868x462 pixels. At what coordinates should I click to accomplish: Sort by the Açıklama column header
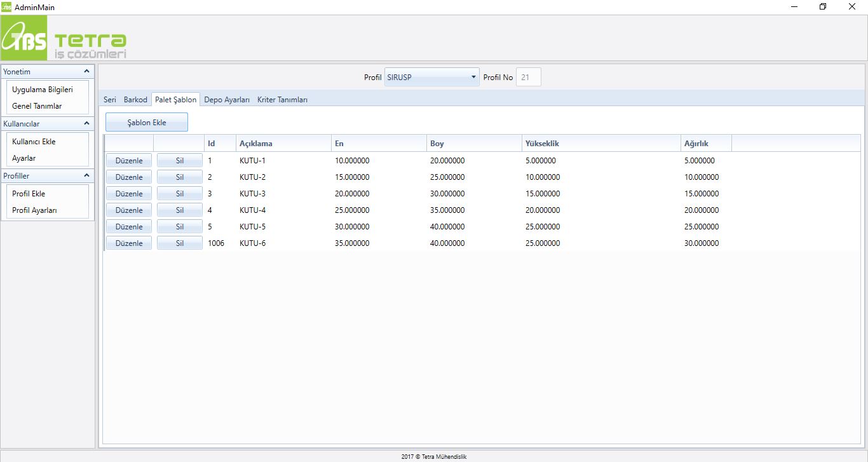pos(283,144)
